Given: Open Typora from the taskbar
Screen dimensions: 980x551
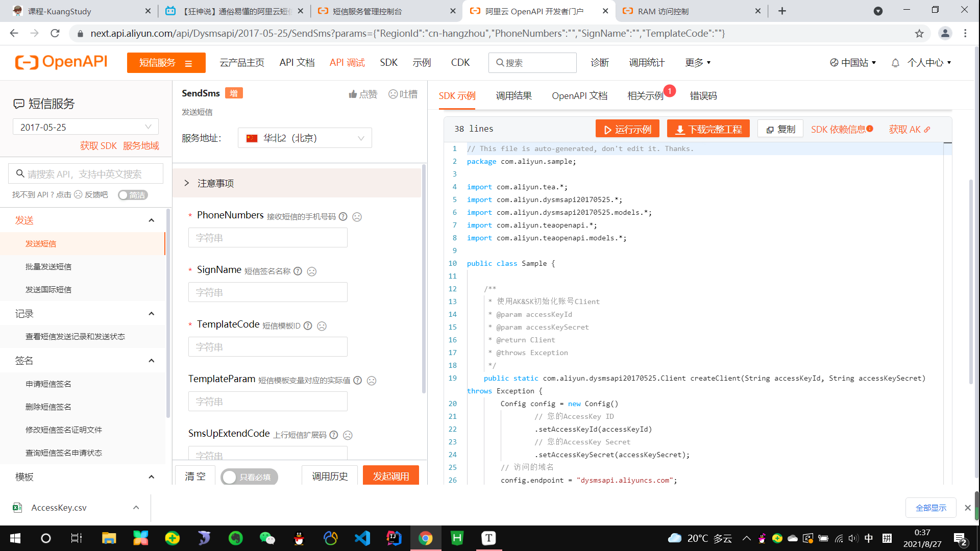Looking at the screenshot, I should click(x=489, y=538).
